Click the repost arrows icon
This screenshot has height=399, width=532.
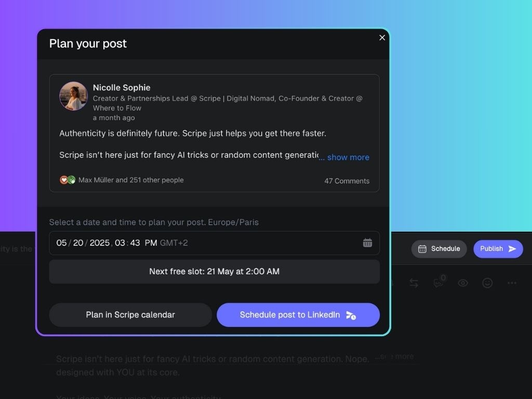coord(414,283)
